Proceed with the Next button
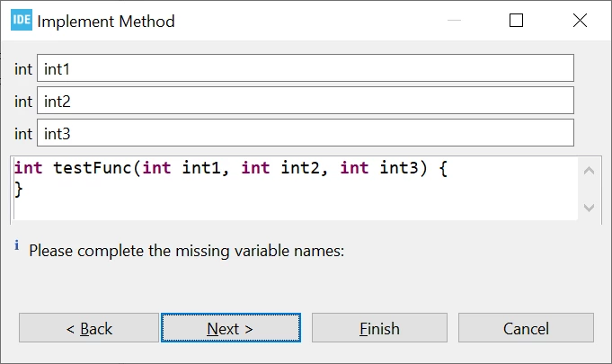The width and height of the screenshot is (612, 364). (231, 328)
